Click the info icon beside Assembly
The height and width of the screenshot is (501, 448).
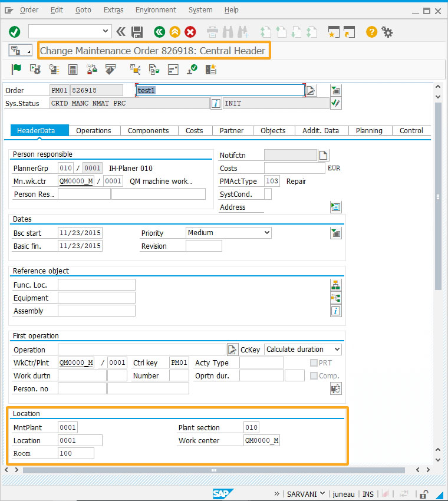point(336,311)
